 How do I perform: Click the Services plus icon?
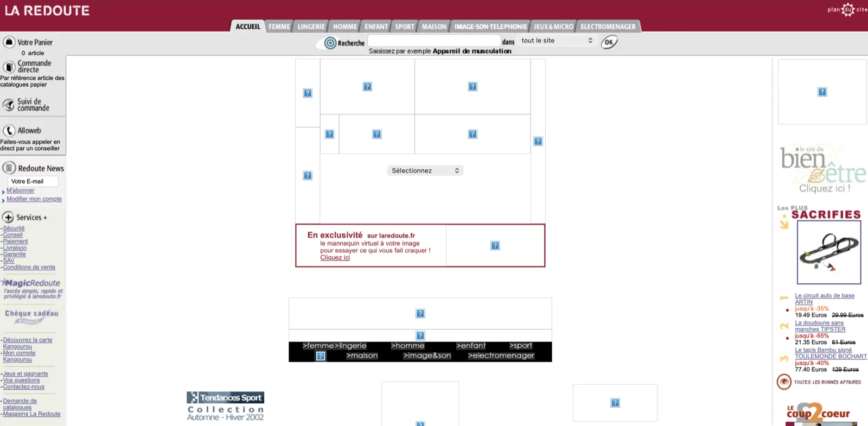click(8, 217)
